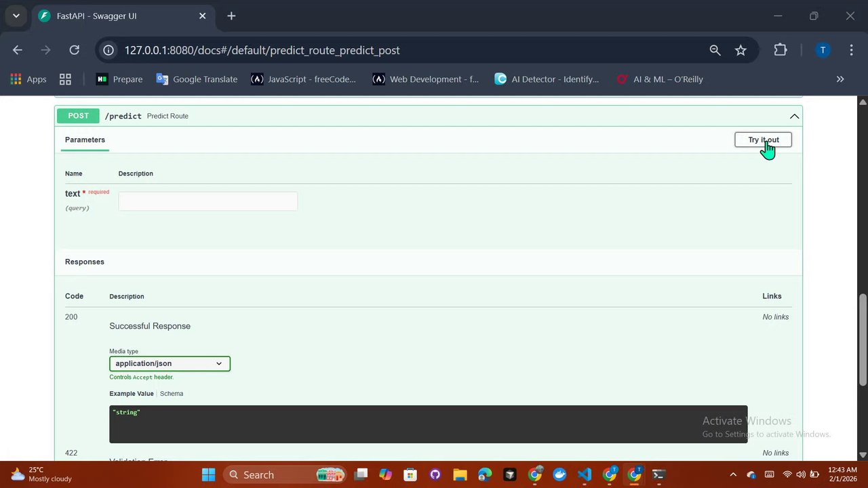Click the Responses section header
The width and height of the screenshot is (868, 488).
(x=85, y=262)
